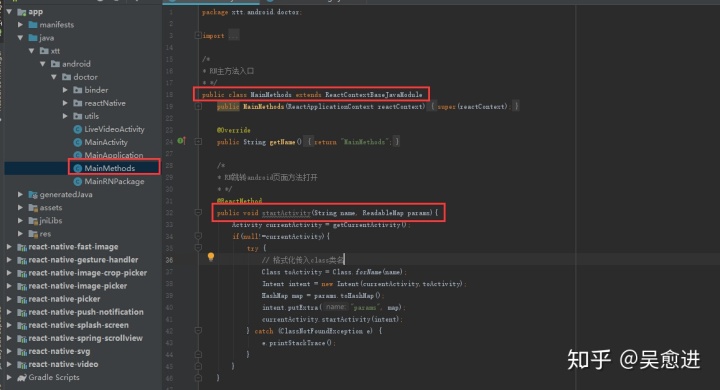Click the ClassNotFoundException catch clause
Screen dimensions: 720x390
[318, 331]
